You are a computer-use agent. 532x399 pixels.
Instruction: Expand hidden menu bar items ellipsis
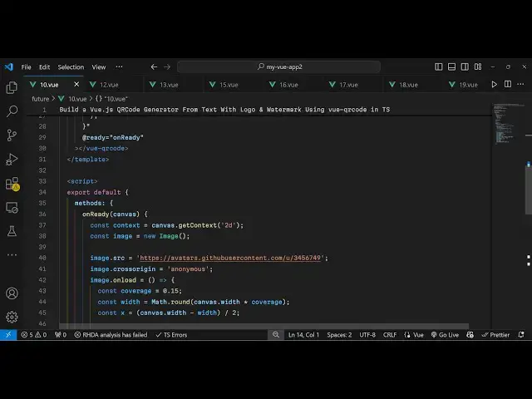coord(119,66)
